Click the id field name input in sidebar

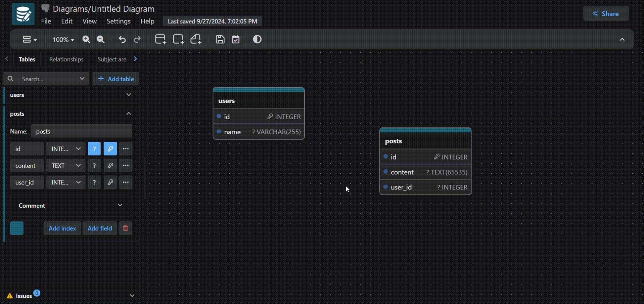tap(27, 149)
